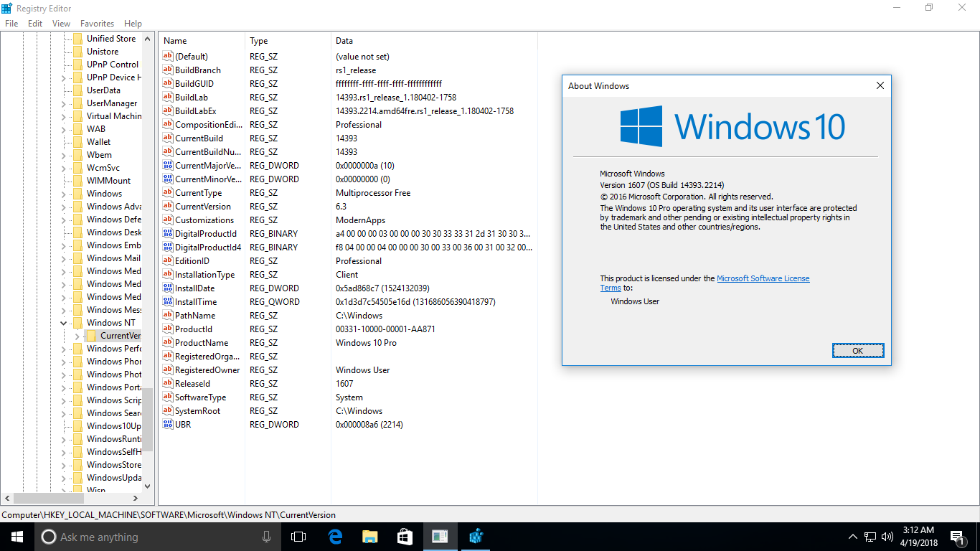
Task: Click the CurrentMajorVersionNumber DWORD icon
Action: (x=168, y=166)
